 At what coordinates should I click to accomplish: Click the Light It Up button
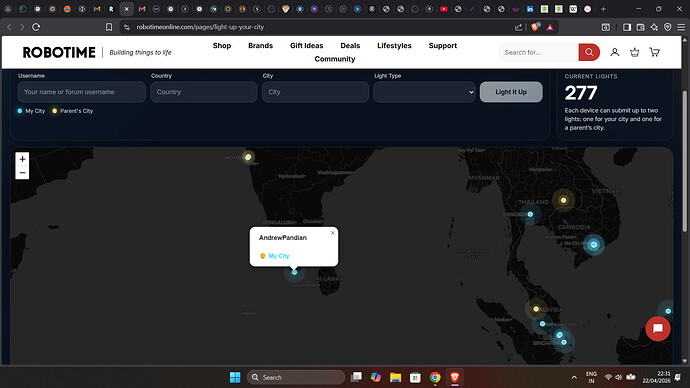(x=511, y=92)
